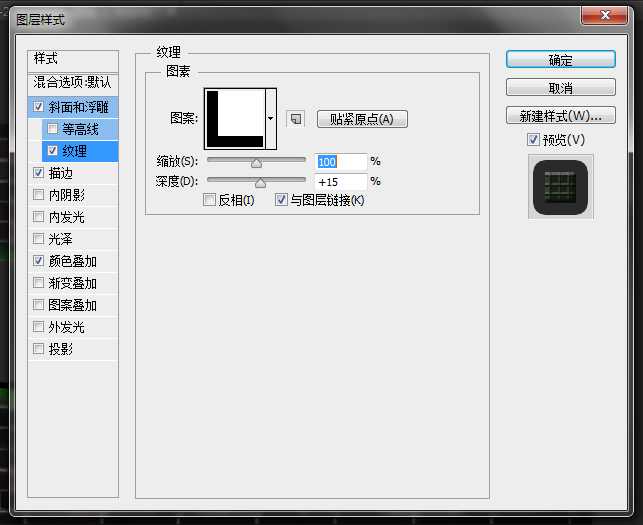Open the pattern picker dropdown arrow
The height and width of the screenshot is (525, 643).
[x=270, y=119]
